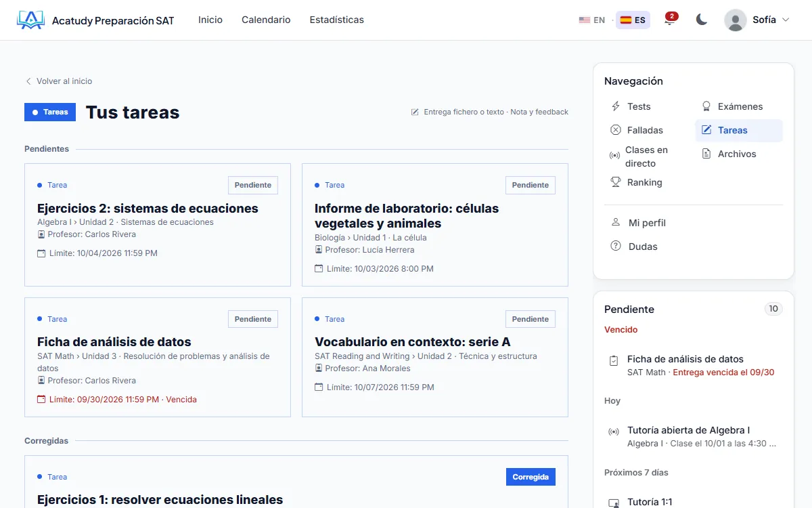Screen dimensions: 812x508
Task: Open Calendario from the top menu
Action: click(x=266, y=20)
